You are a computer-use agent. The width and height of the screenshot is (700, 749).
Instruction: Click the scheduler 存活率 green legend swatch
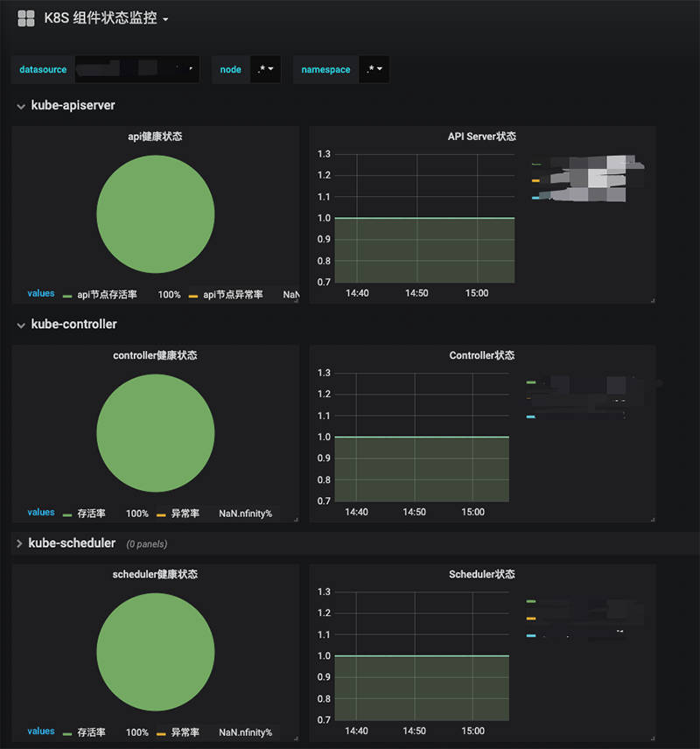coord(67,734)
